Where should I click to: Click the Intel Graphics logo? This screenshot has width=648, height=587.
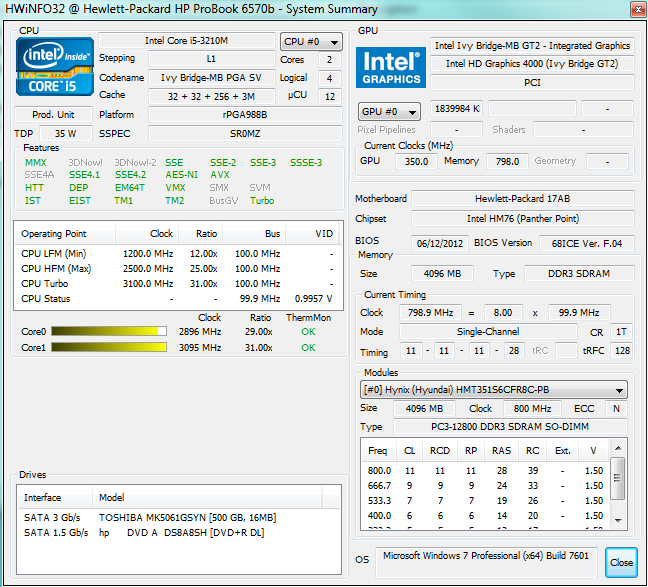click(x=391, y=67)
